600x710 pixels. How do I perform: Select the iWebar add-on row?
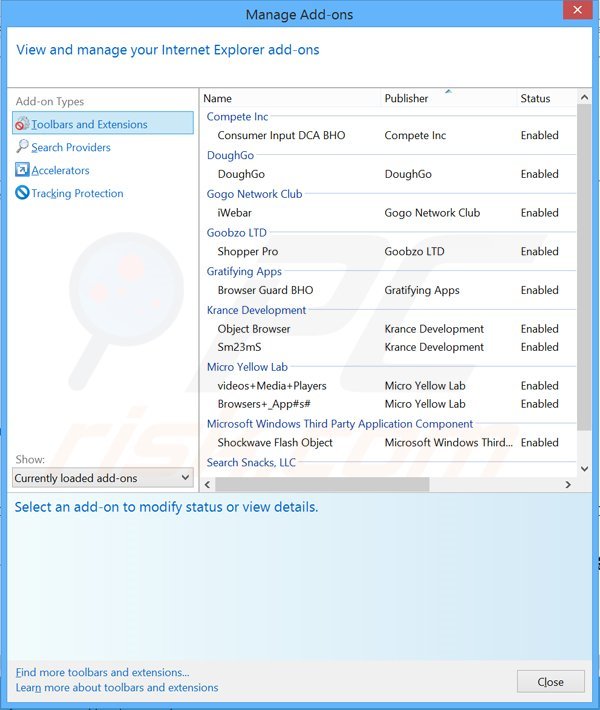pyautogui.click(x=234, y=212)
